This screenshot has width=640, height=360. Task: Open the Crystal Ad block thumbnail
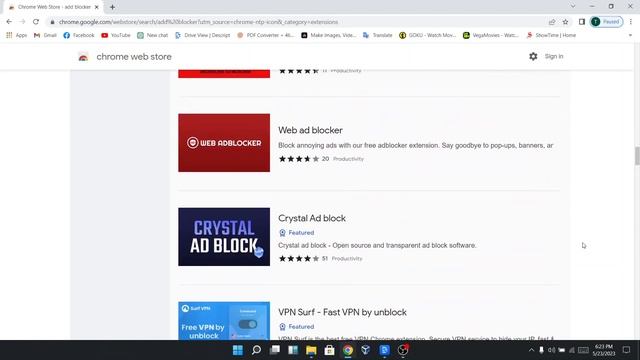(224, 237)
